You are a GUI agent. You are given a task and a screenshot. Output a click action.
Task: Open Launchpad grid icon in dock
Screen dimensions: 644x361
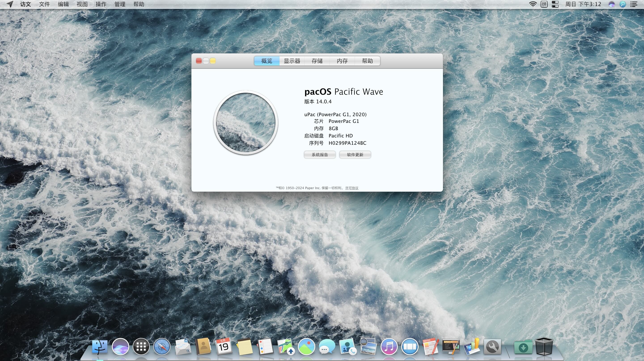click(x=141, y=346)
